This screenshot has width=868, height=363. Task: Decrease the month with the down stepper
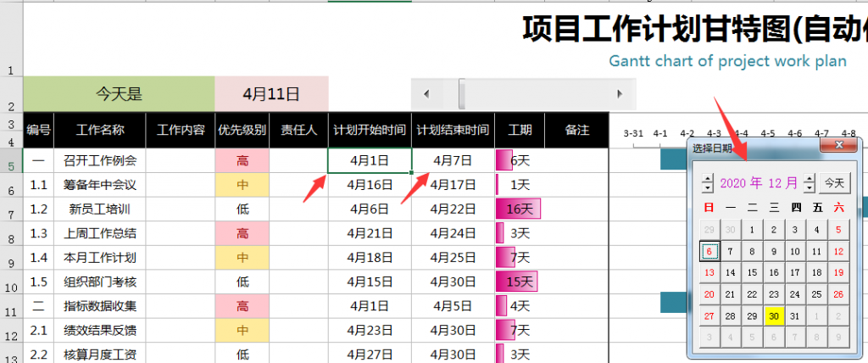coord(810,187)
